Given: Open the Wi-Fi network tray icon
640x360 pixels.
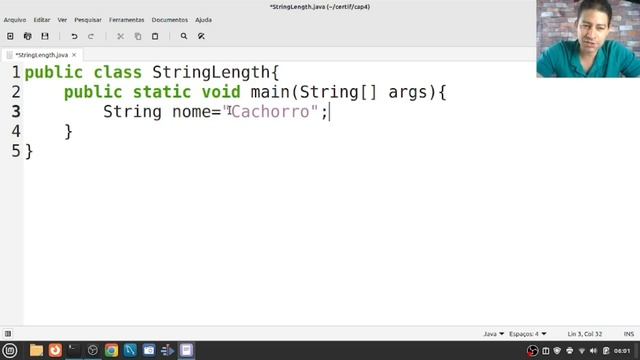Looking at the screenshot, I should coord(582,351).
